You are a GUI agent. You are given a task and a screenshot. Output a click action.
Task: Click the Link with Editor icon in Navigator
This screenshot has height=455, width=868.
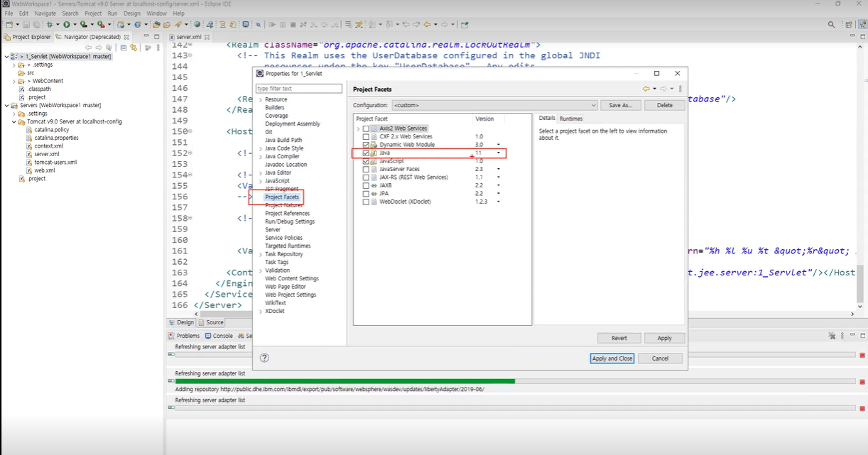[x=133, y=48]
